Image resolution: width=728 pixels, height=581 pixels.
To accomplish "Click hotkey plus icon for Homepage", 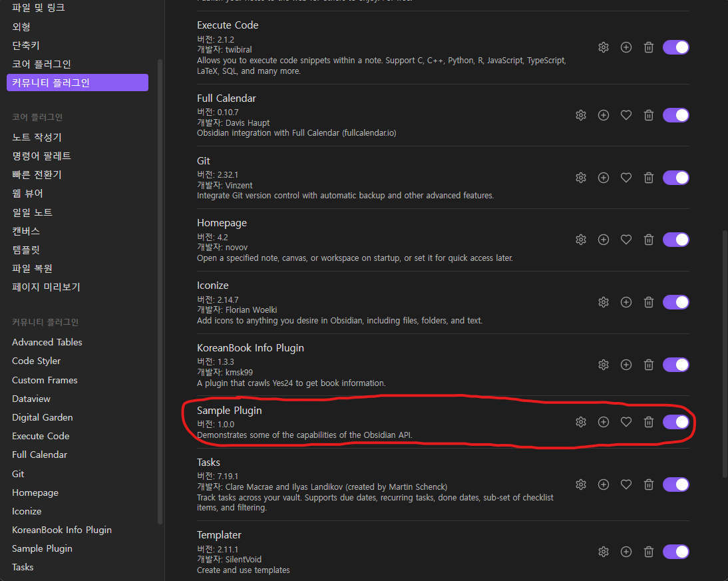I will 603,240.
